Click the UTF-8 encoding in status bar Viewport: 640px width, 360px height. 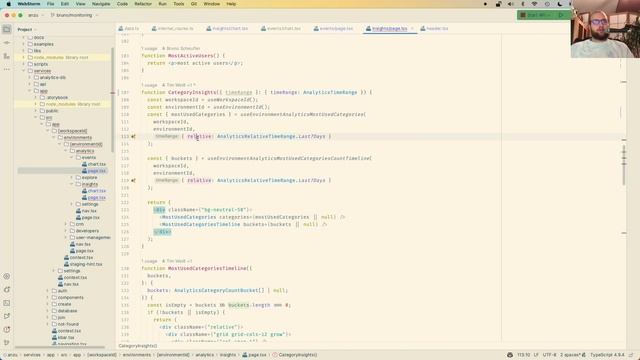click(x=549, y=355)
